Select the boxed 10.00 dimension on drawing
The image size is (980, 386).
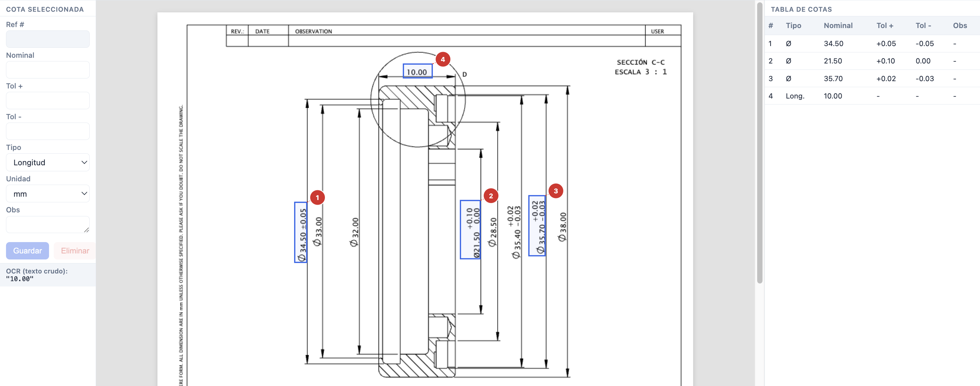418,71
